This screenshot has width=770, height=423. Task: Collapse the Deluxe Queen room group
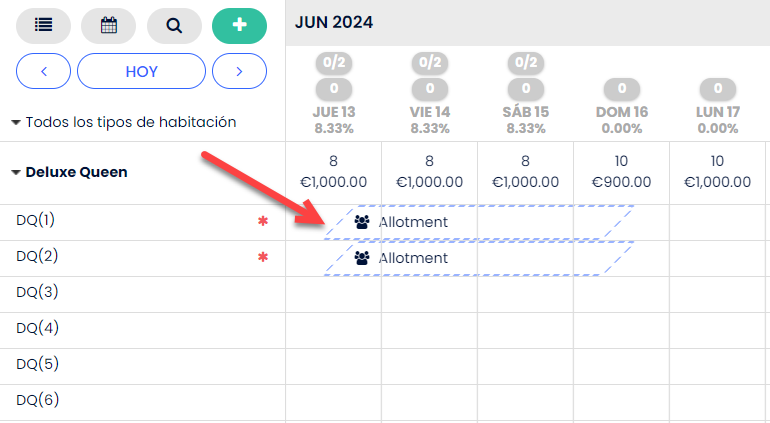(x=70, y=172)
